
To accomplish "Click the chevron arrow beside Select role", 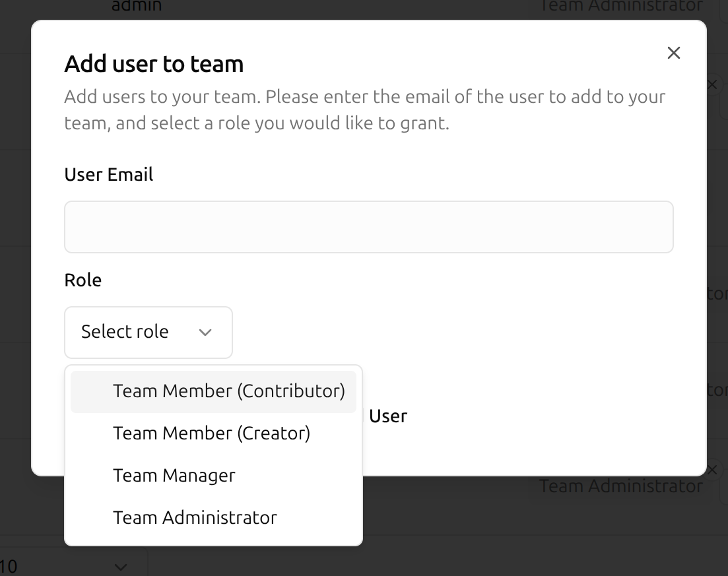I will click(205, 333).
